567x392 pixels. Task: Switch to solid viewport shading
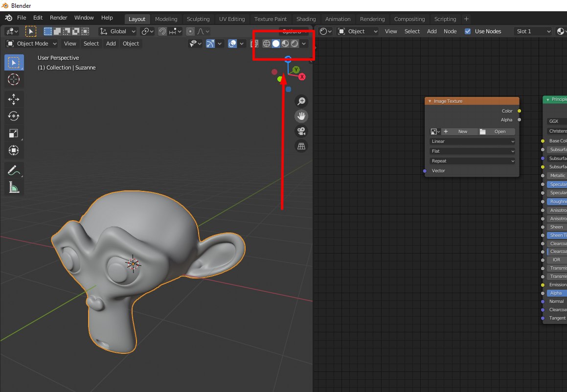(x=276, y=44)
